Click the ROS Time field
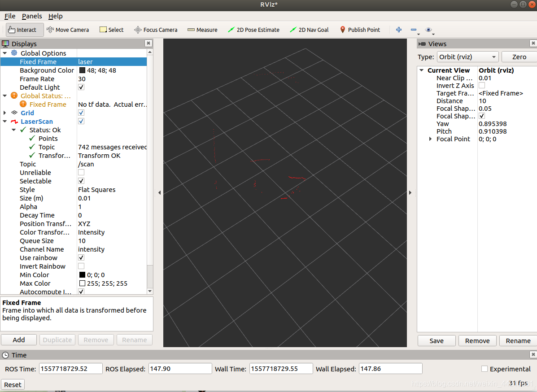This screenshot has height=392, width=537. coord(70,369)
